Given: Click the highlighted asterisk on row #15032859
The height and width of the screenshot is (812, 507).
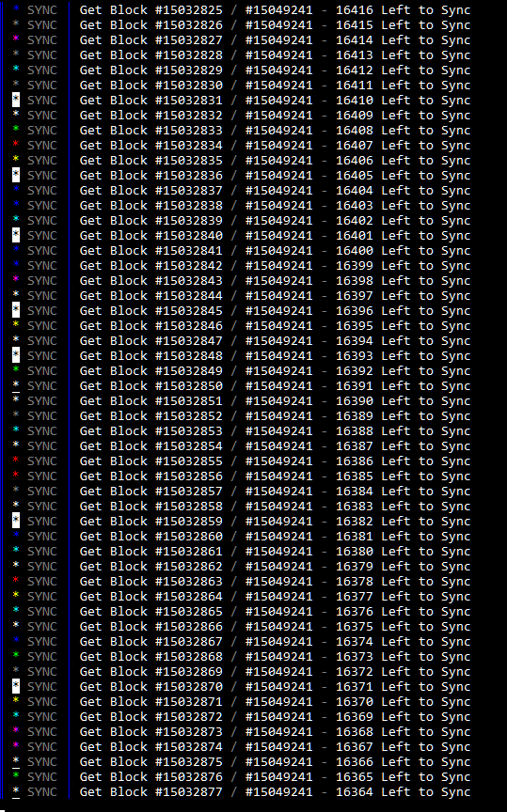Looking at the screenshot, I should [16, 521].
